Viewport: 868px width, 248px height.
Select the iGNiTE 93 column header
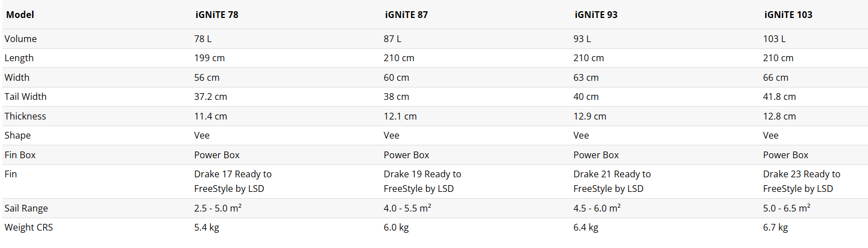595,15
